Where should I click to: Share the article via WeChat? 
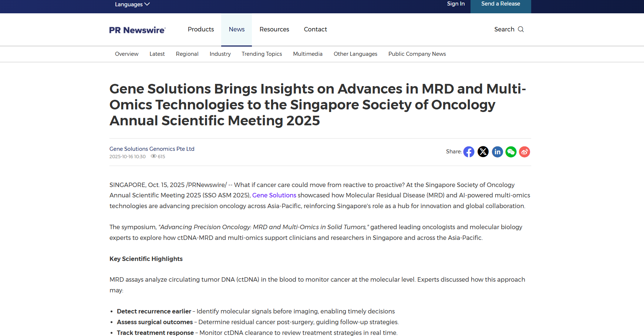click(511, 152)
